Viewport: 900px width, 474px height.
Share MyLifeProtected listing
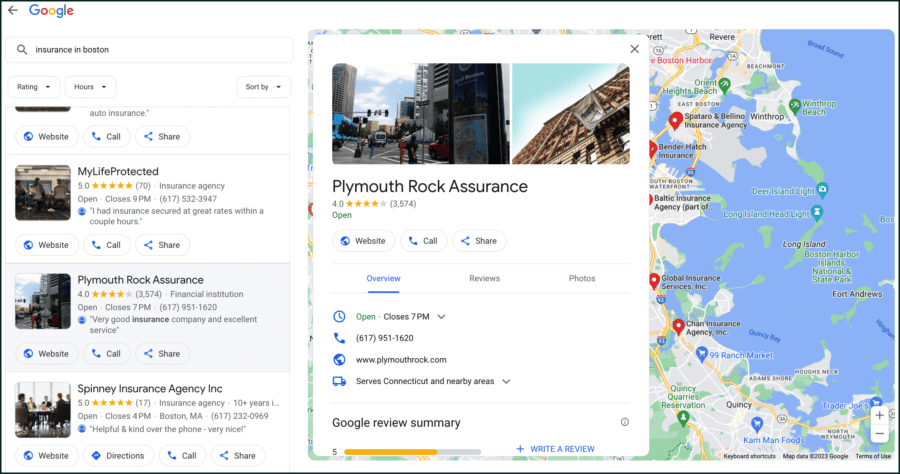[162, 245]
